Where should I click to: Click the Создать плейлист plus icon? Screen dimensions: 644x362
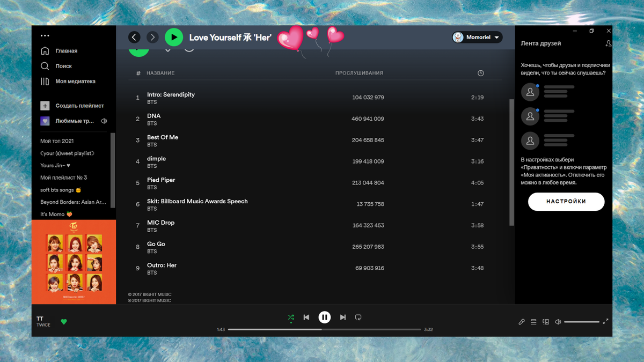(x=45, y=106)
